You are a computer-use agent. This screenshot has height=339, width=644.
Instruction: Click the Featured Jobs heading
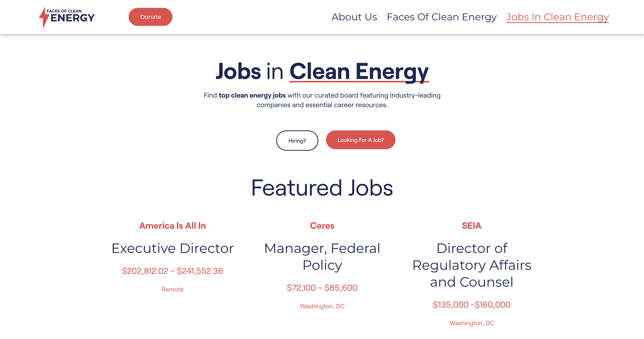coord(322,188)
